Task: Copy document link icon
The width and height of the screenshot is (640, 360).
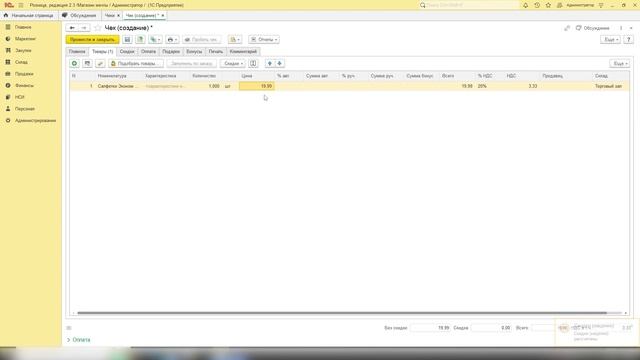Action: [x=567, y=28]
